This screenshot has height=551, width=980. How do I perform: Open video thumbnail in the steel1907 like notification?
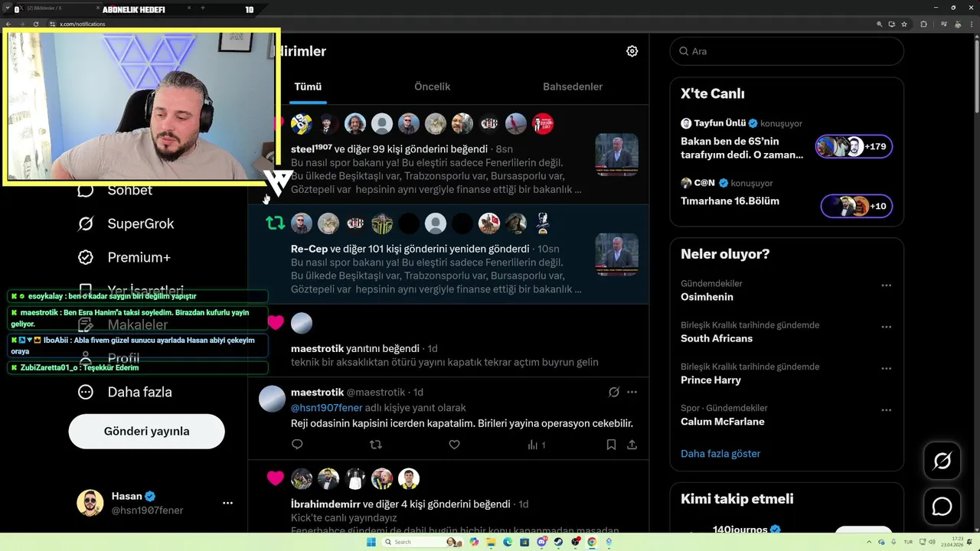(x=616, y=155)
